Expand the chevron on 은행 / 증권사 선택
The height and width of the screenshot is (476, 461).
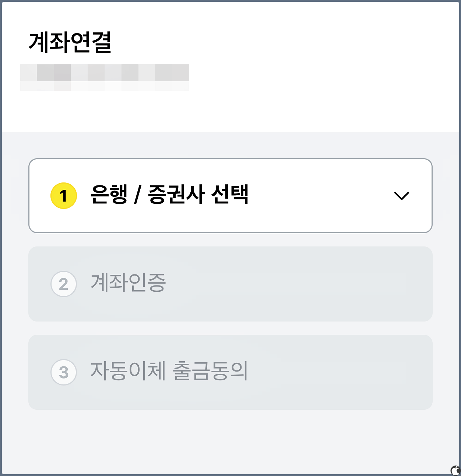[401, 196]
